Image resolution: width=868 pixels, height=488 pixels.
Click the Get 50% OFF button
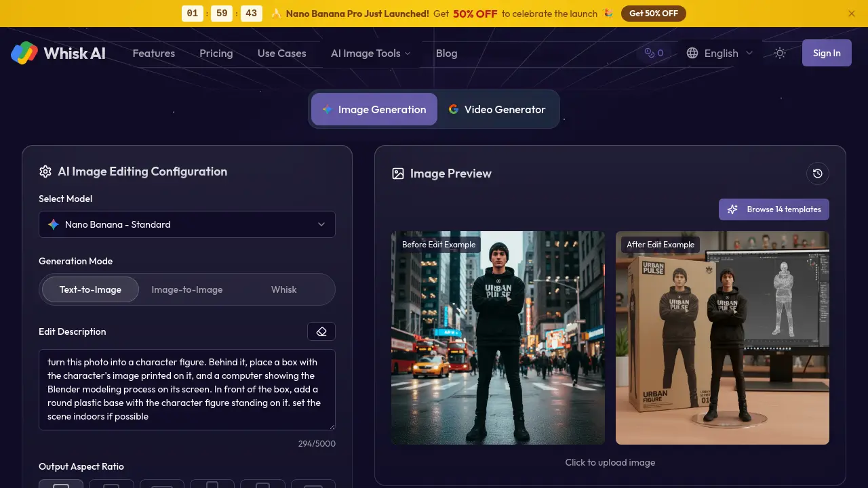point(654,14)
